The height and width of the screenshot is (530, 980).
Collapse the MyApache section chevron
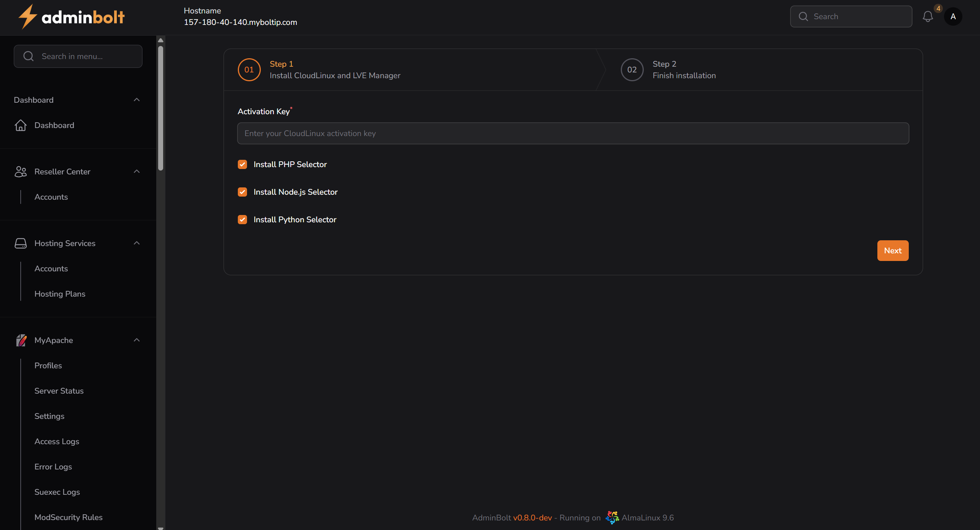(x=137, y=340)
